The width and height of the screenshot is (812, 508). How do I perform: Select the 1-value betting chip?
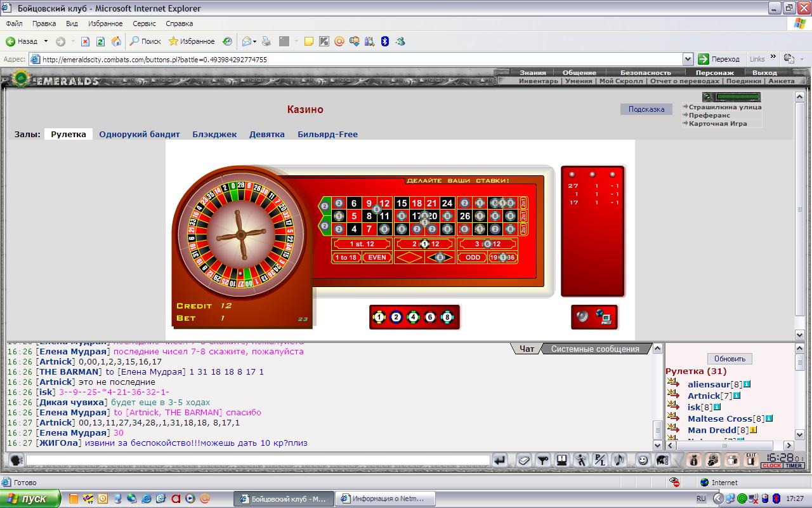[x=379, y=317]
